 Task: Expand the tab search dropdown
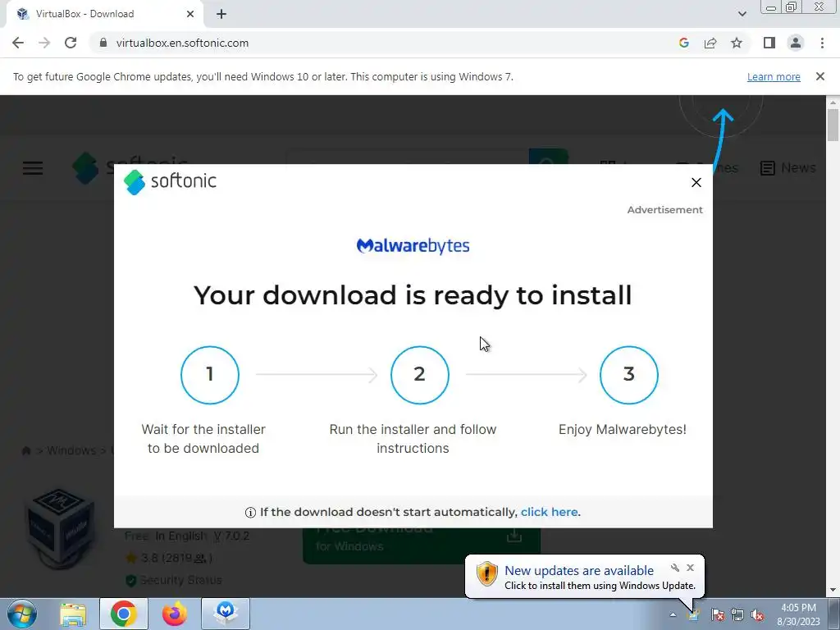pyautogui.click(x=742, y=14)
